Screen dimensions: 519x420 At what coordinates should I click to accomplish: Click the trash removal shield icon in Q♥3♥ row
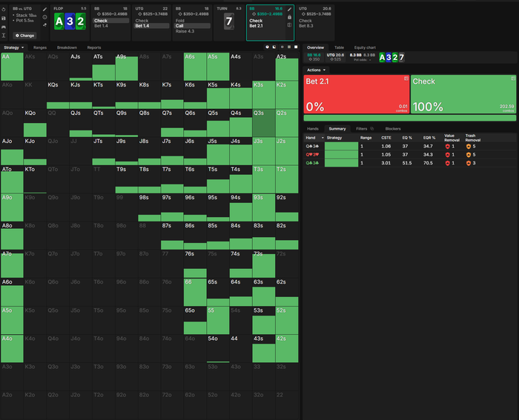point(468,154)
